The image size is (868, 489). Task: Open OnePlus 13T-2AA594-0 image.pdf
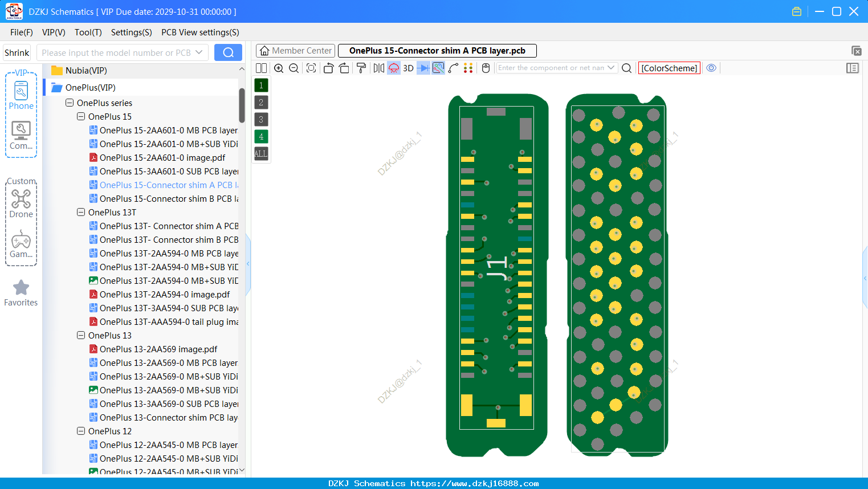pyautogui.click(x=165, y=295)
